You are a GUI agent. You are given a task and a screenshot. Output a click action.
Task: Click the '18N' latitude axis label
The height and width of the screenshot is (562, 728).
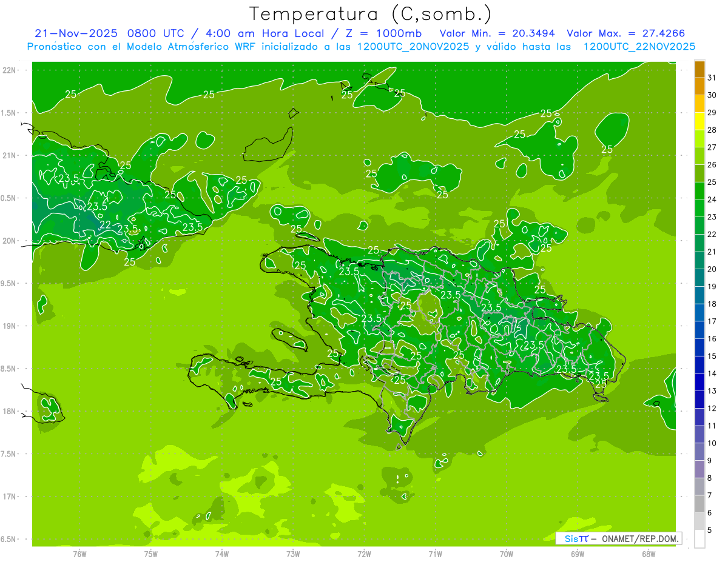point(9,411)
